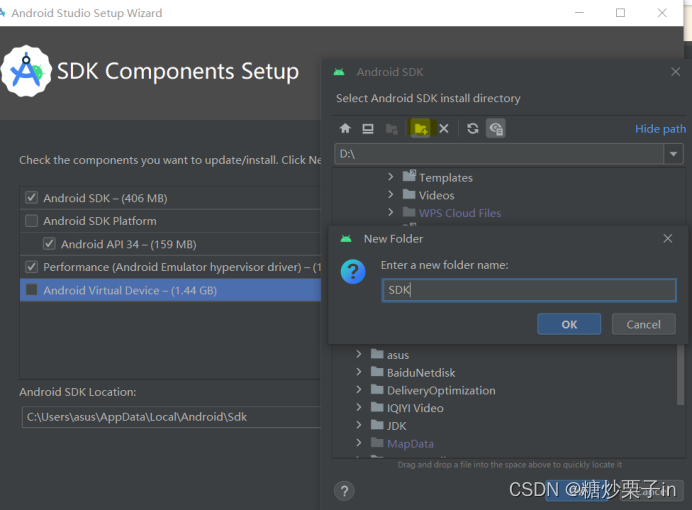
Task: Uncheck the Android SDK – (406 MB) checkbox
Action: 31,197
